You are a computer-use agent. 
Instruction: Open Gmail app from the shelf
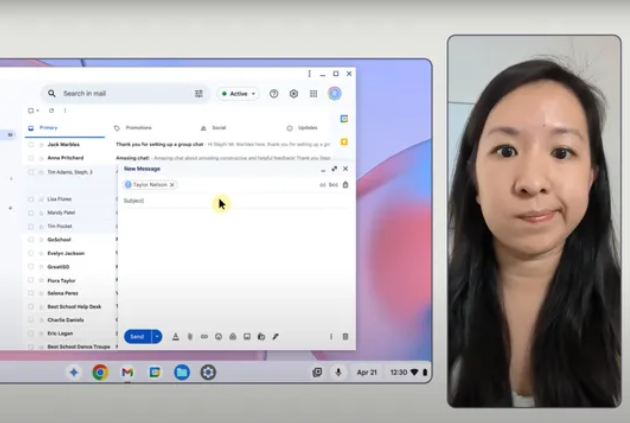pos(127,372)
